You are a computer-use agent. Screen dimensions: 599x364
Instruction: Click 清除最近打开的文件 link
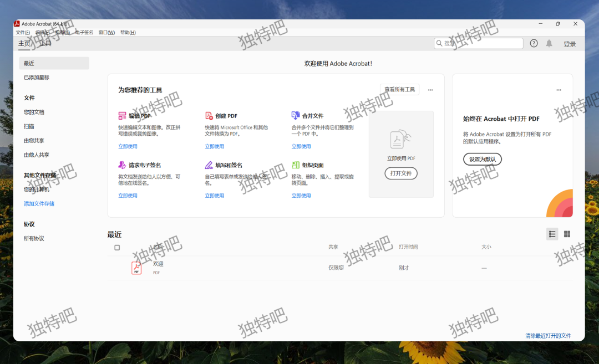[548, 336]
